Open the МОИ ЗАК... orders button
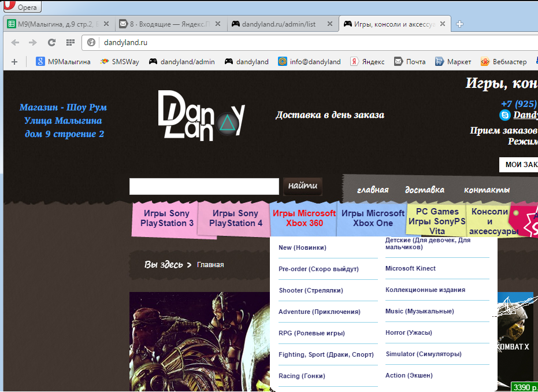538x392 pixels. pos(518,164)
